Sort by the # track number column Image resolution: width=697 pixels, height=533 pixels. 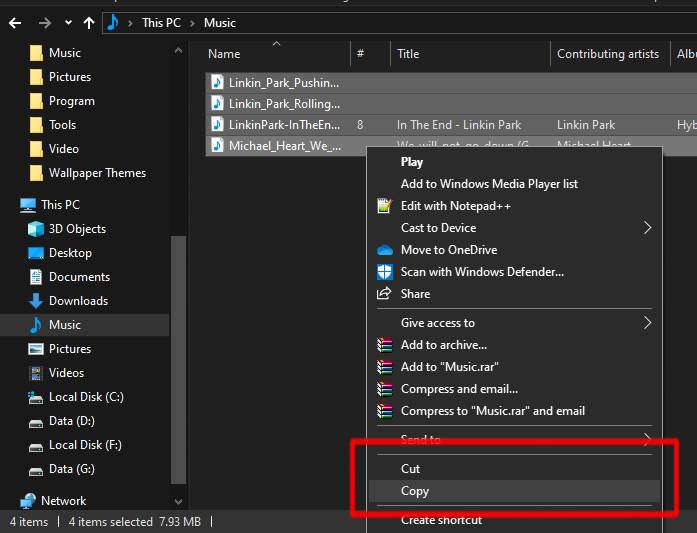[371, 54]
